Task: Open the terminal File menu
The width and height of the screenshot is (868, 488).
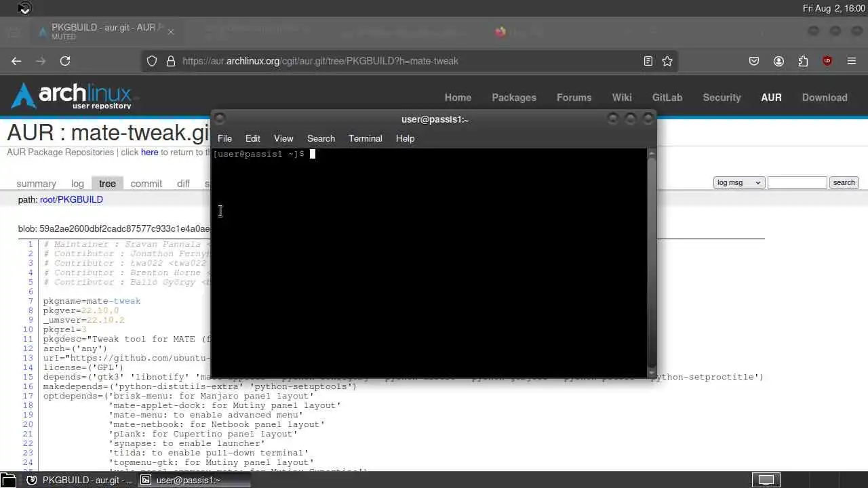Action: (x=224, y=138)
